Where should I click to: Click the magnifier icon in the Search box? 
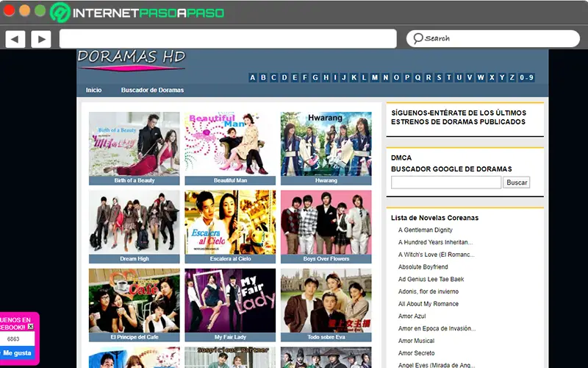pyautogui.click(x=417, y=38)
